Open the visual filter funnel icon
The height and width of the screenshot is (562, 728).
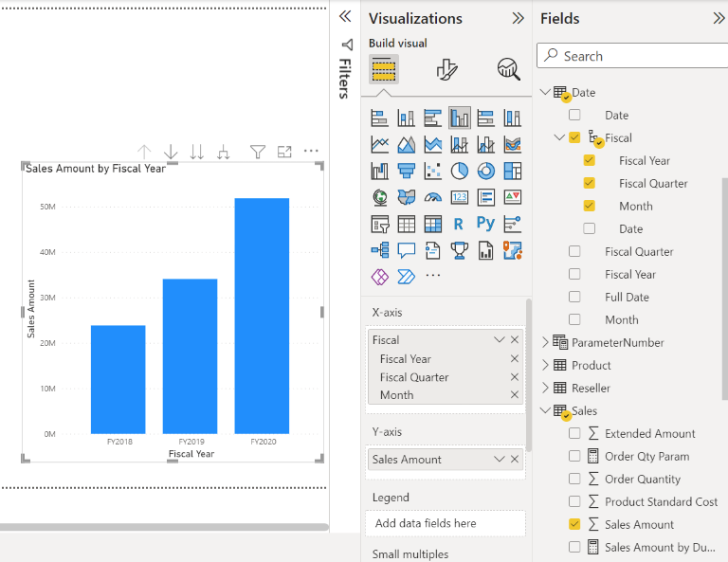(x=257, y=152)
